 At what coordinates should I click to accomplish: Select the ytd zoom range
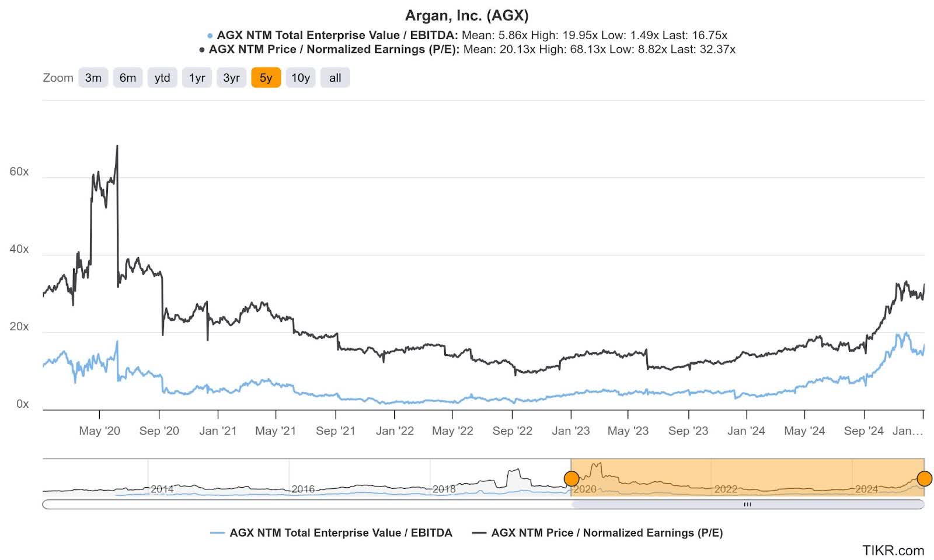[162, 77]
